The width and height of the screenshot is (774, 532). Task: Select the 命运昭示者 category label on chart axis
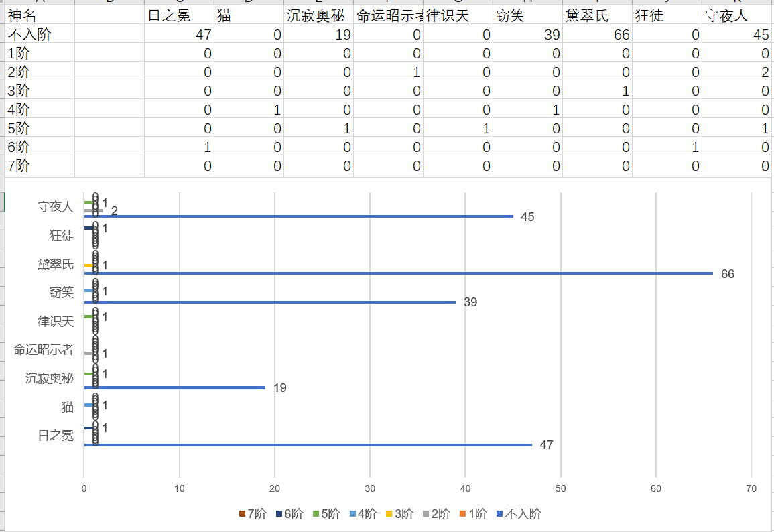click(x=44, y=350)
